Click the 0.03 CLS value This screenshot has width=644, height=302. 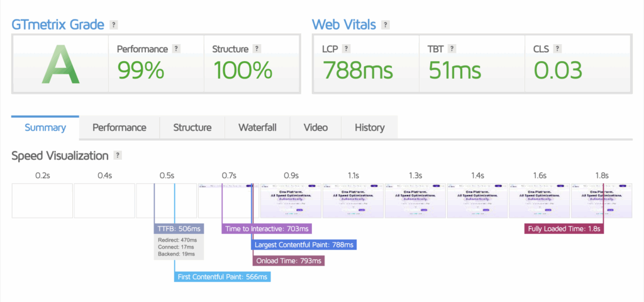pyautogui.click(x=558, y=70)
